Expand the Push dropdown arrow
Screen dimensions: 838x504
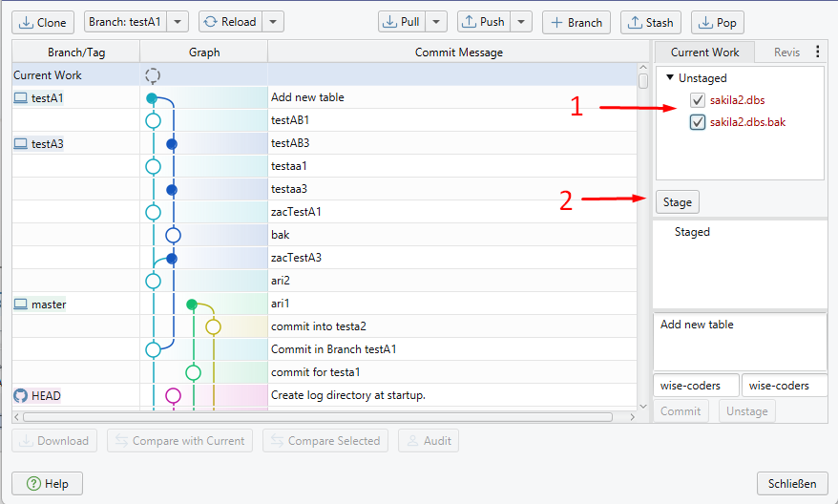pyautogui.click(x=521, y=22)
